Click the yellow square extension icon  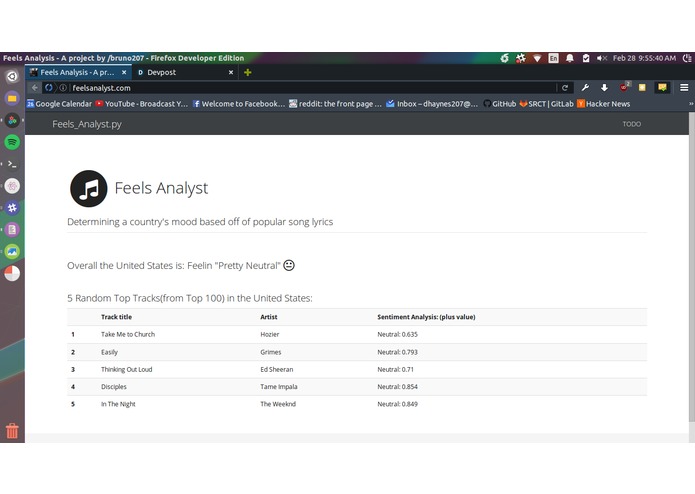tap(642, 88)
